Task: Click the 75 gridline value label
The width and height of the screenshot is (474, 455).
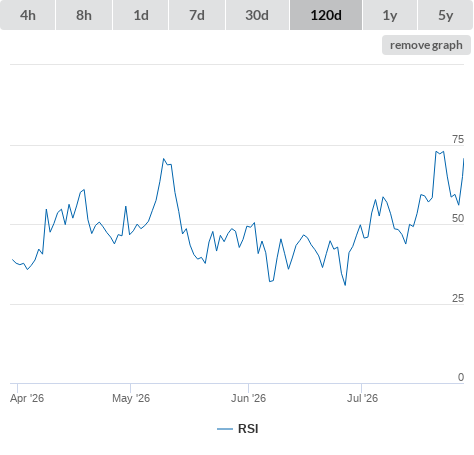Action: tap(458, 139)
